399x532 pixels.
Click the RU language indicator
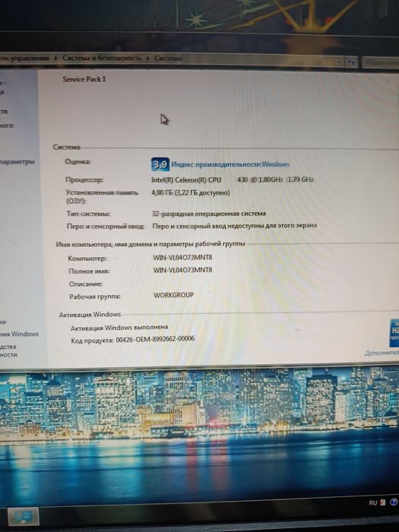pyautogui.click(x=373, y=502)
